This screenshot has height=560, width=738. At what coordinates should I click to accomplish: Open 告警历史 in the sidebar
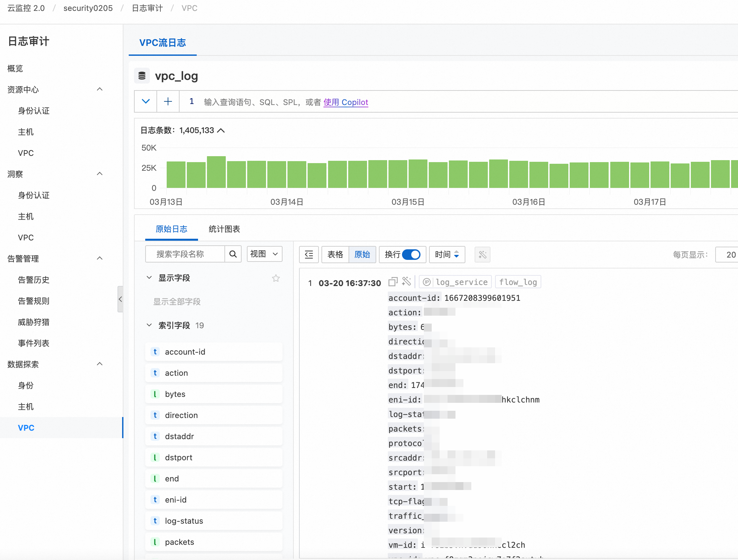click(34, 280)
